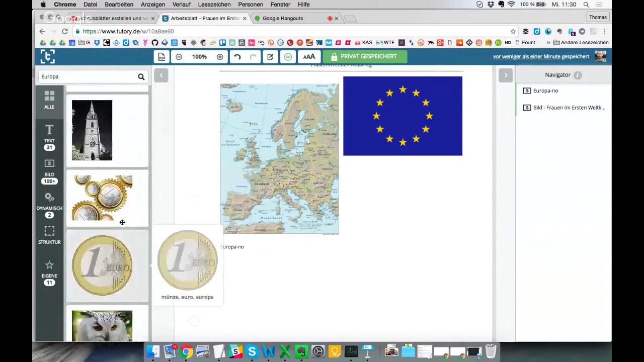Open the STRUKTUR category
644x362 pixels.
click(49, 235)
